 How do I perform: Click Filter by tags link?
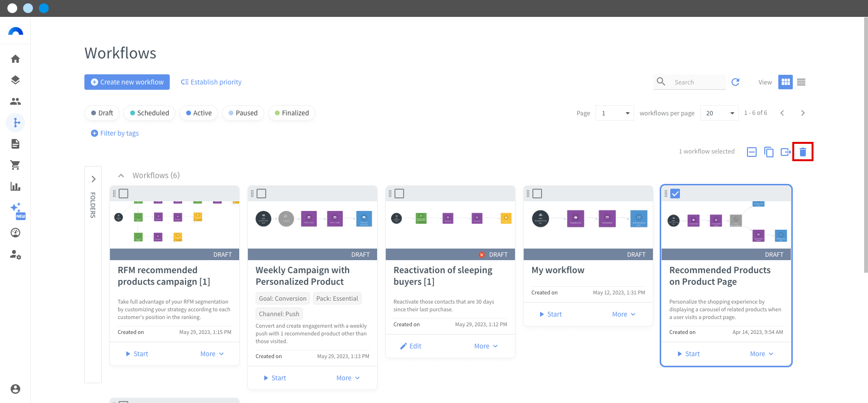click(x=115, y=133)
